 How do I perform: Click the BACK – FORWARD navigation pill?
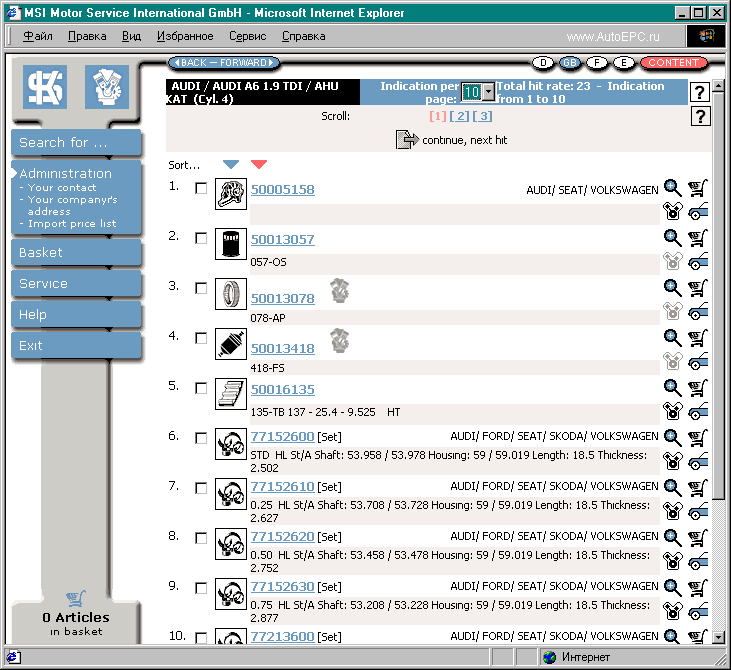[x=224, y=62]
